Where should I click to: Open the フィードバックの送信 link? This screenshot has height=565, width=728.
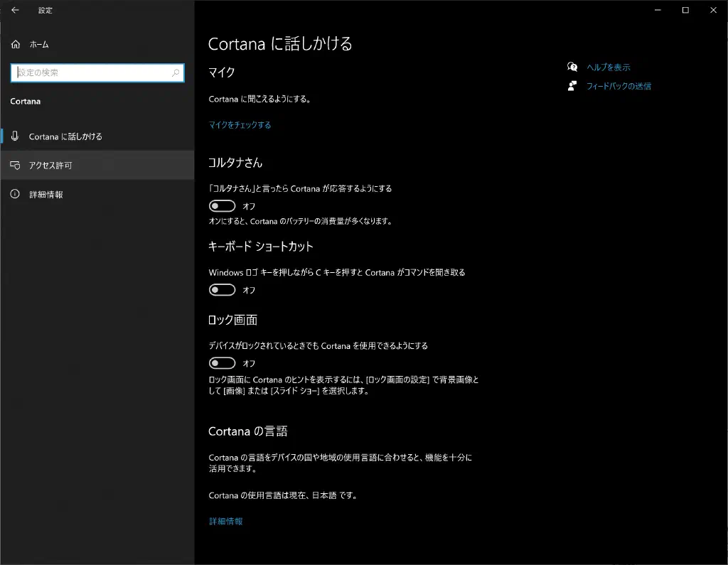pyautogui.click(x=619, y=86)
